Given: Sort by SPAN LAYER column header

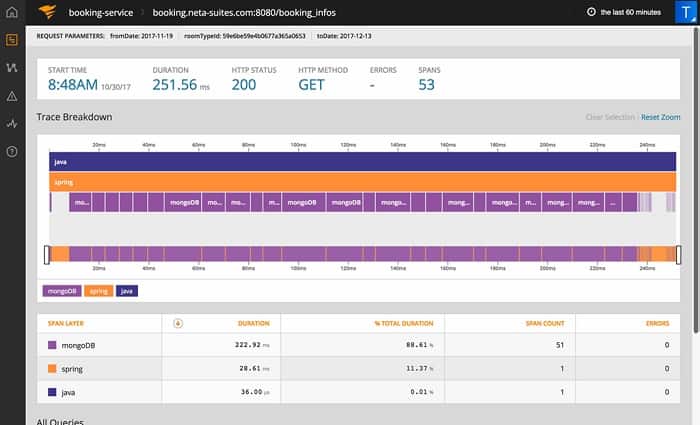Looking at the screenshot, I should tap(66, 323).
